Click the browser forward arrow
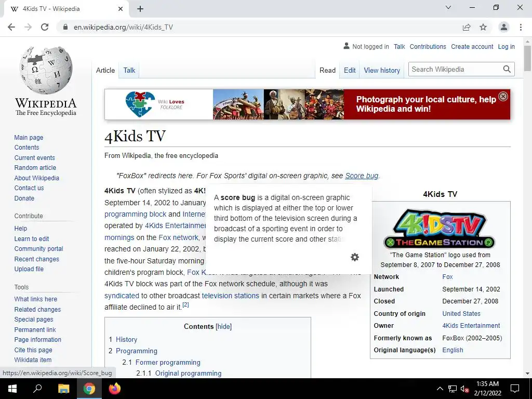This screenshot has width=532, height=399. pyautogui.click(x=28, y=27)
